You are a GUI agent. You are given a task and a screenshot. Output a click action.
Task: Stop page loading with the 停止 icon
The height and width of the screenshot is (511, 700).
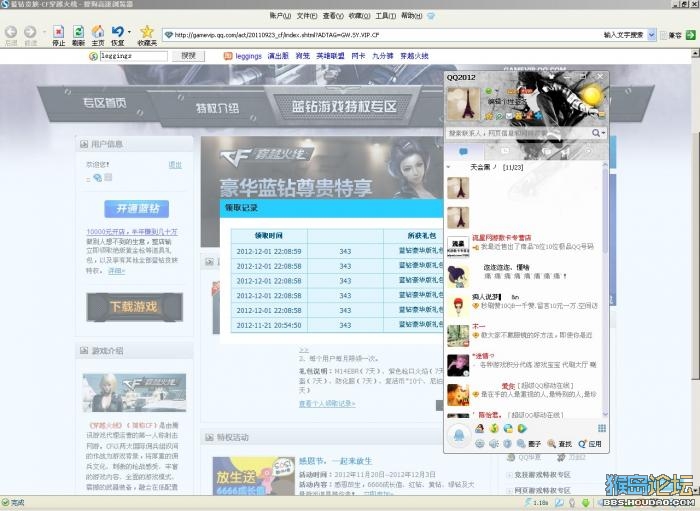coord(58,32)
